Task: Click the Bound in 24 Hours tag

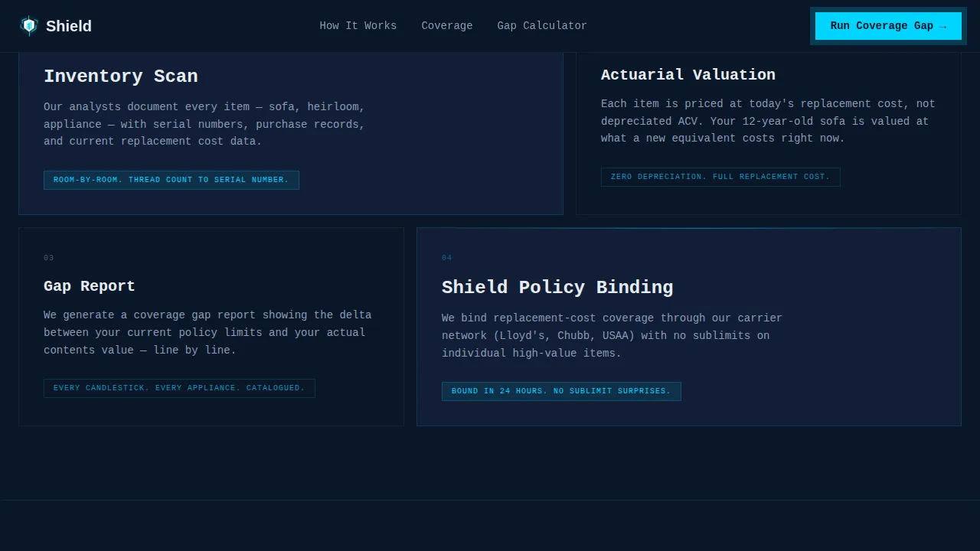Action: coord(561,391)
